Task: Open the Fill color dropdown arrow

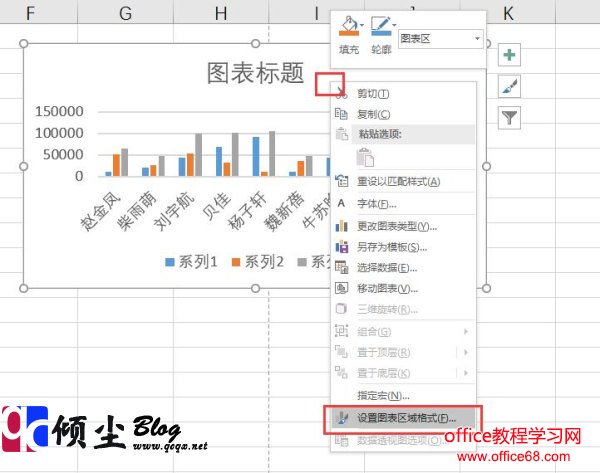Action: pos(362,26)
